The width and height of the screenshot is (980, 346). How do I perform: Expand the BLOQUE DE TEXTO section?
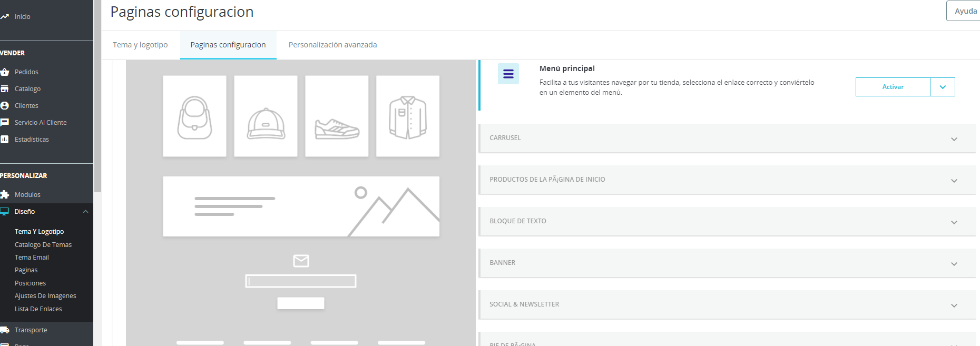727,221
